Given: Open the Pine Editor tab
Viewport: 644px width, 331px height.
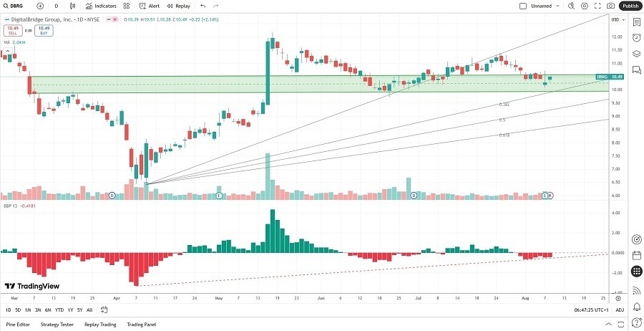Looking at the screenshot, I should [18, 325].
